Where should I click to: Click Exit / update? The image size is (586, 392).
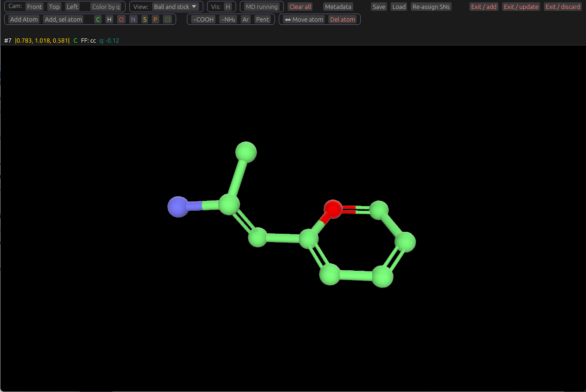coord(521,7)
